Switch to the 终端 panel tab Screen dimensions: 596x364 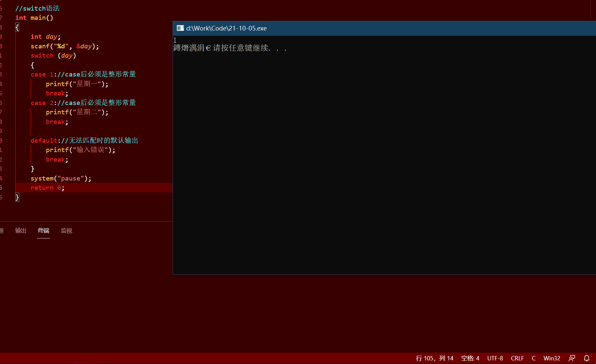43,231
